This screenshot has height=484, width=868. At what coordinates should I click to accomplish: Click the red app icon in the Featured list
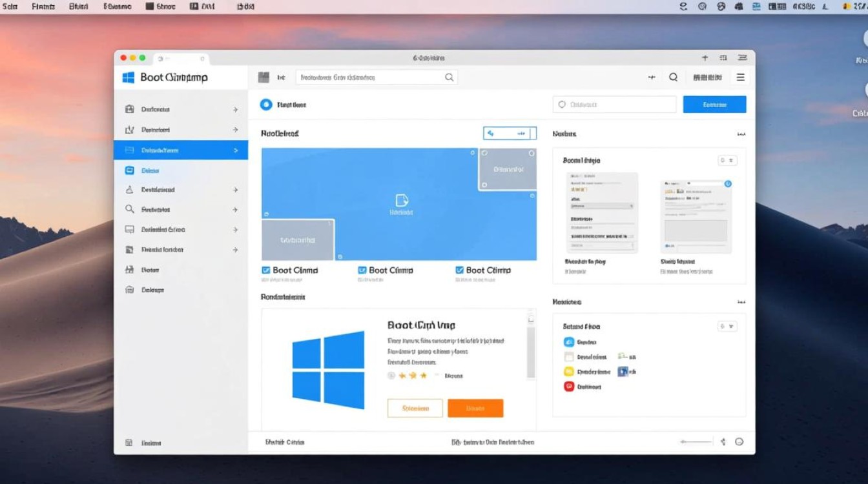[x=569, y=386]
